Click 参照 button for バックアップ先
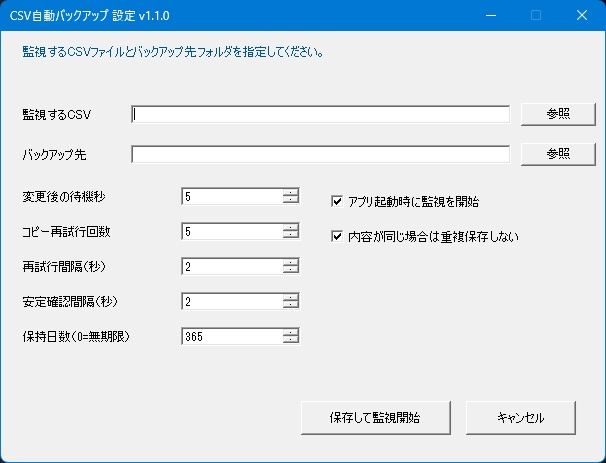Screen dimensions: 606x463 click(558, 154)
